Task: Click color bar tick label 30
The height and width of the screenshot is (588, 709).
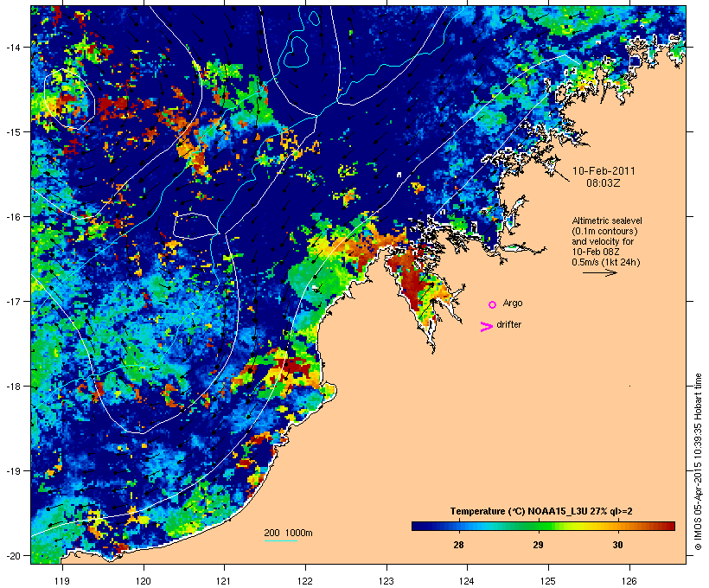Action: tap(617, 545)
